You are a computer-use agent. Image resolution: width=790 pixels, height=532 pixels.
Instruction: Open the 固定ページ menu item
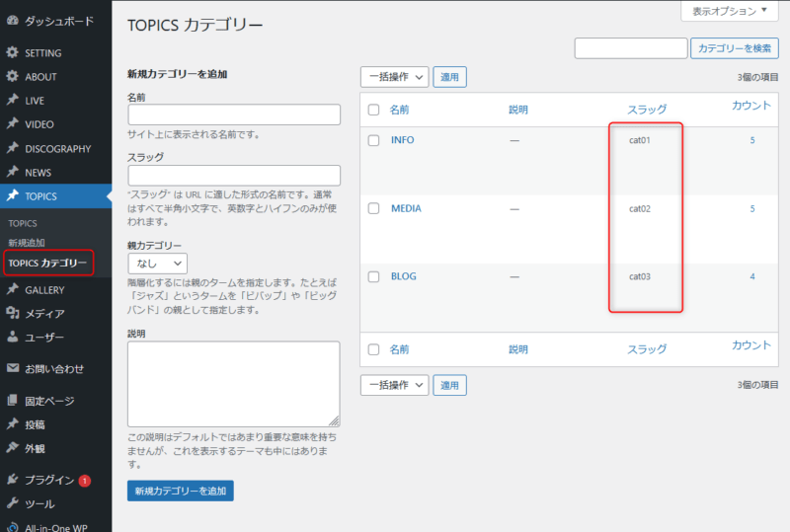(x=49, y=402)
